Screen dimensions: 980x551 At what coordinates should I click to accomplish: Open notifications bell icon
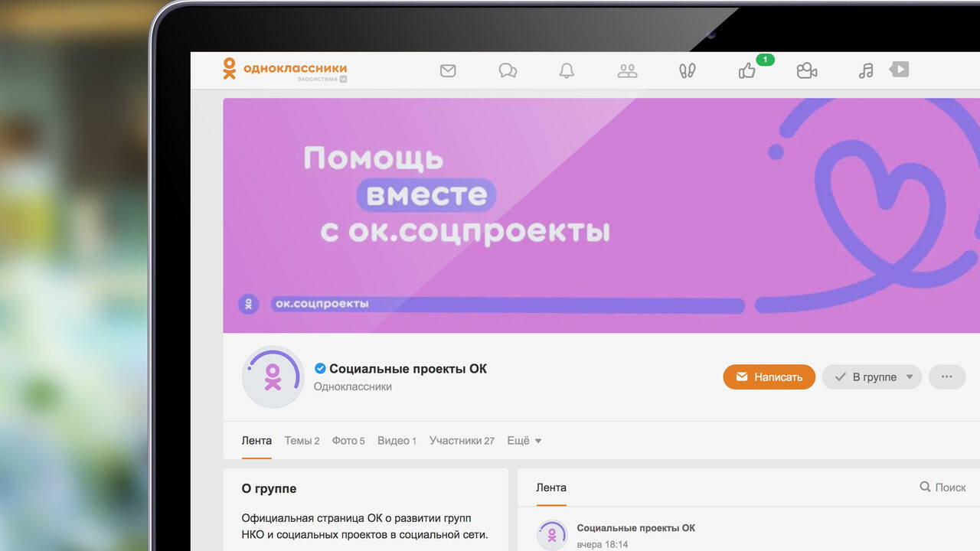pos(567,70)
